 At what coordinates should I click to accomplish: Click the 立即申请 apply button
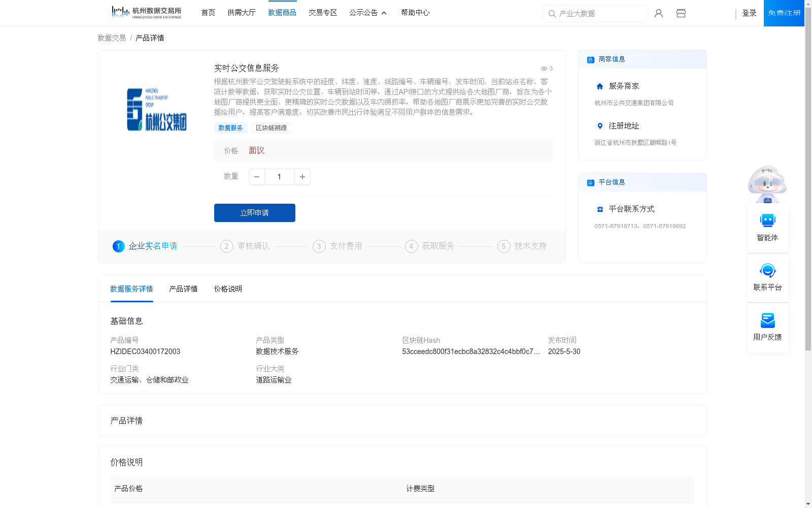point(254,213)
